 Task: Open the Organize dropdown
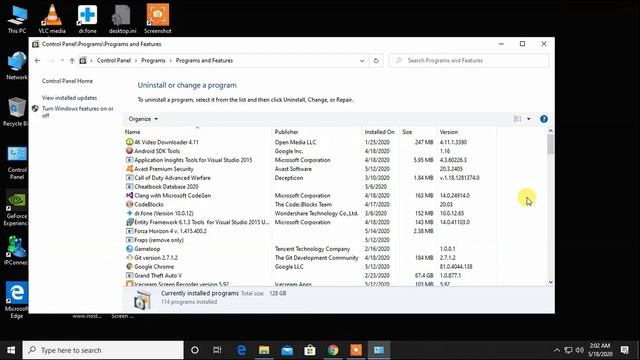tap(143, 119)
